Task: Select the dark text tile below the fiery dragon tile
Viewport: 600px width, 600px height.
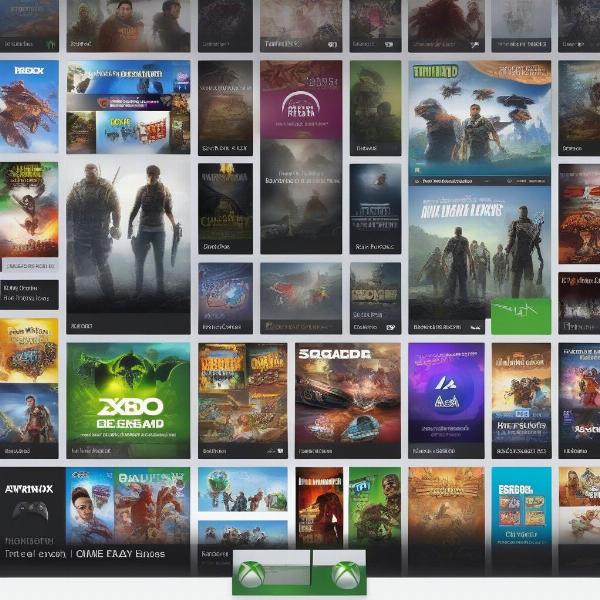Action: point(29,294)
